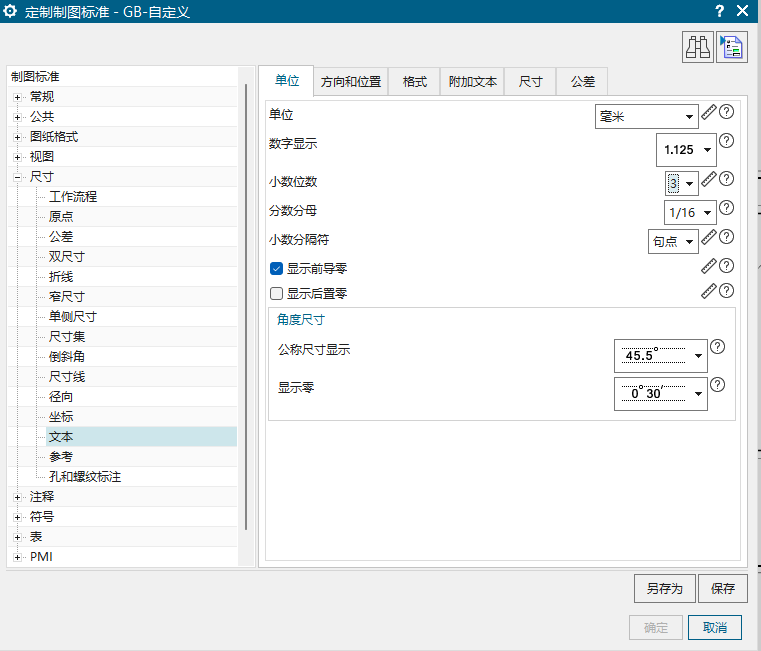Expand the PMI tree node

coord(17,557)
